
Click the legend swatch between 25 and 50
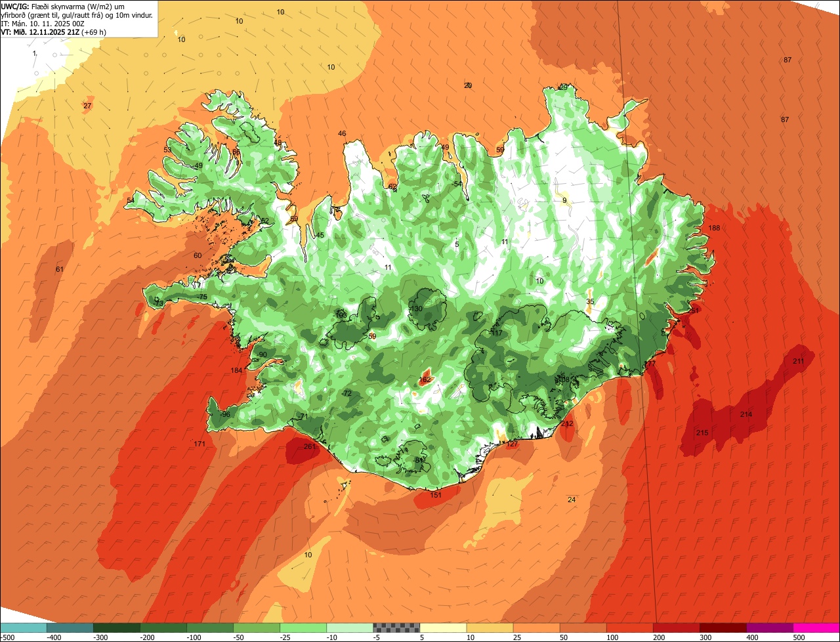(536, 628)
